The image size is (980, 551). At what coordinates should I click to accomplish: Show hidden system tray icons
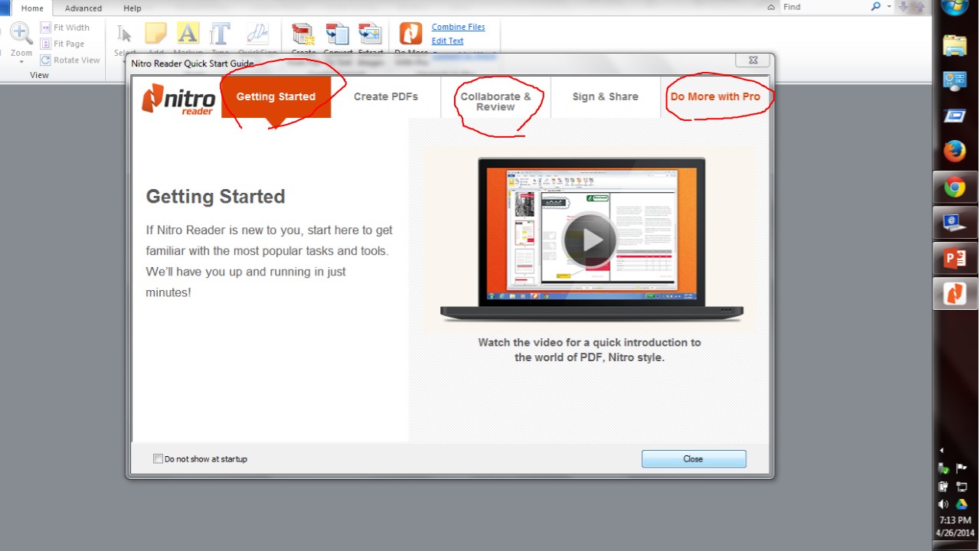tap(942, 450)
